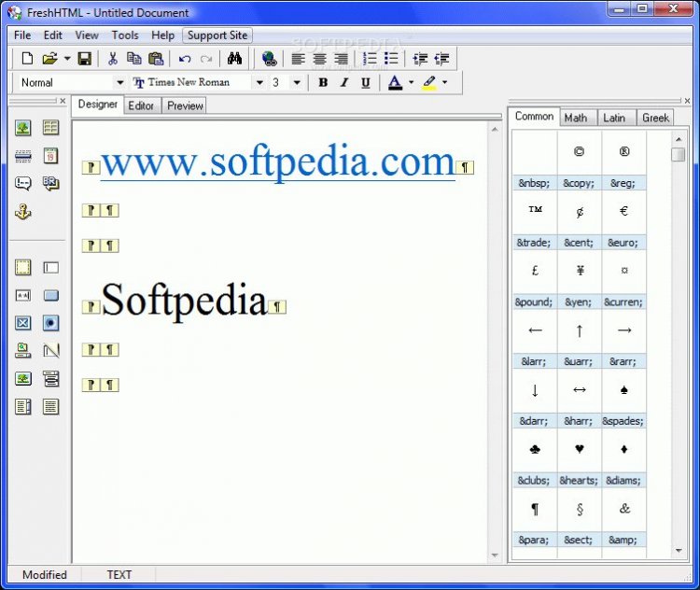Open the Edit menu

(52, 35)
